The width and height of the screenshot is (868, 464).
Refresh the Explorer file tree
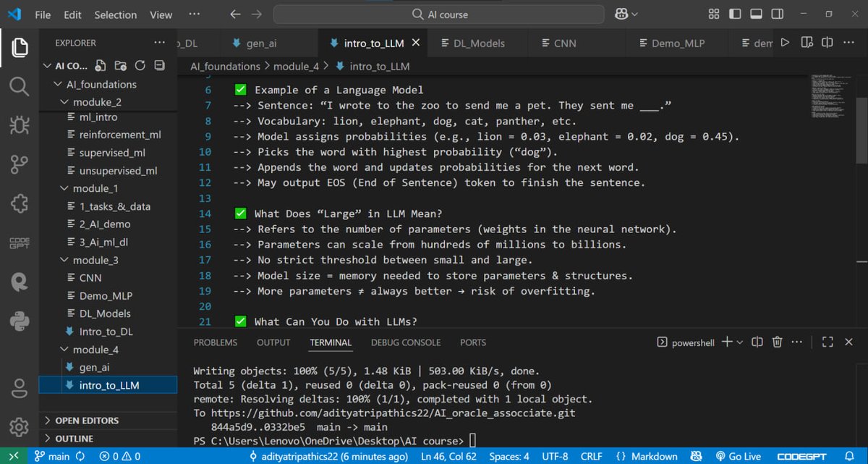point(140,65)
